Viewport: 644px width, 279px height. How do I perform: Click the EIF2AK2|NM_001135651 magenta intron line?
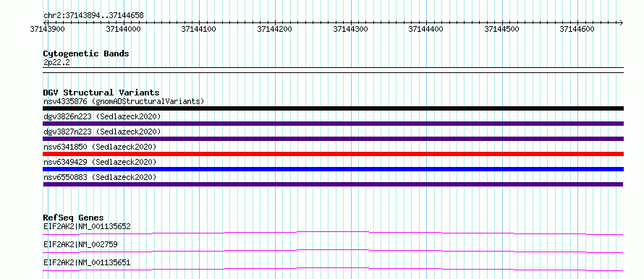tap(333, 269)
